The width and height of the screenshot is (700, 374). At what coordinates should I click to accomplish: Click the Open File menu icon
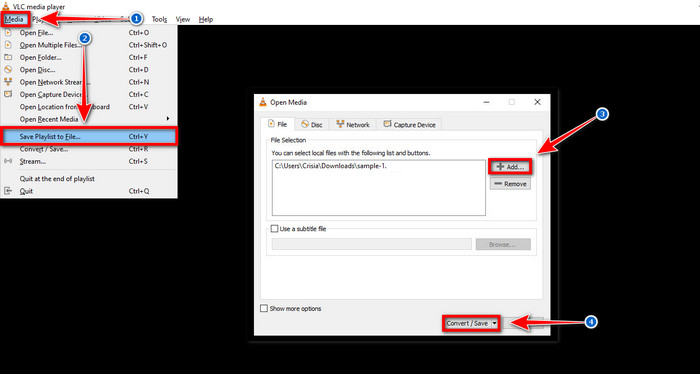(x=8, y=32)
